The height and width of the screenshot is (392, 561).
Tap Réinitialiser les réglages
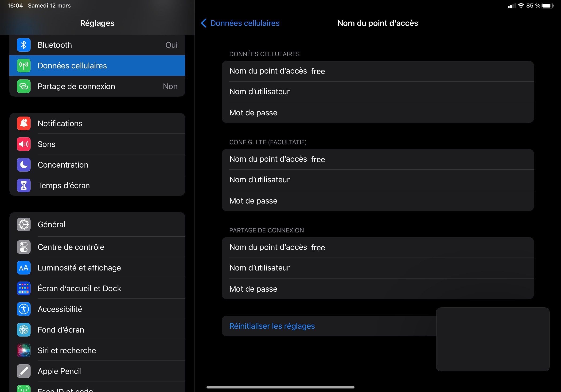click(272, 326)
